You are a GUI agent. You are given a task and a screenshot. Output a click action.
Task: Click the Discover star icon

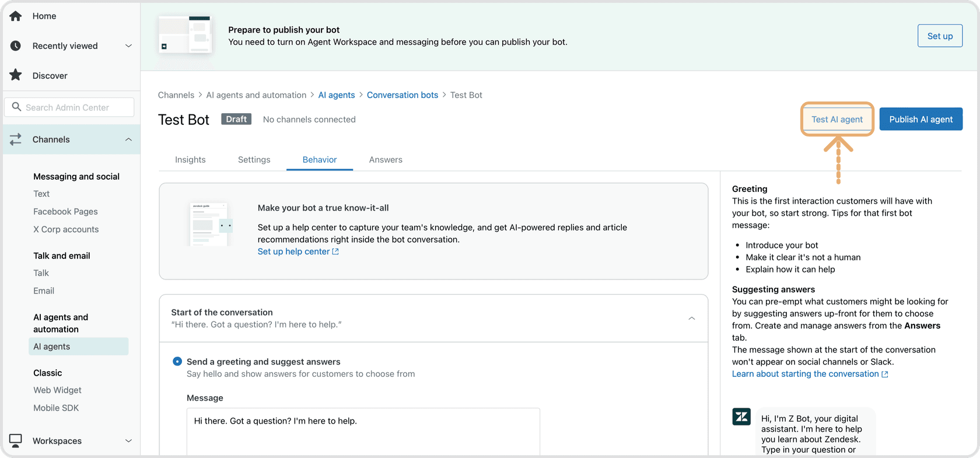tap(16, 75)
